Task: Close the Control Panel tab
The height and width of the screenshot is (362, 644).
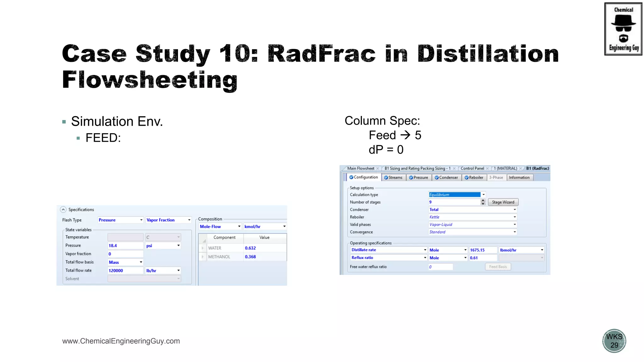Action: [487, 169]
